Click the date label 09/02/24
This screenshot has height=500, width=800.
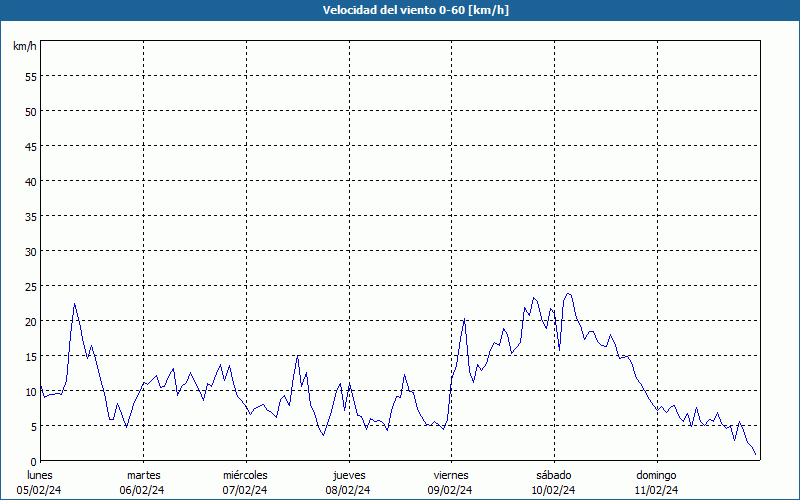click(450, 490)
